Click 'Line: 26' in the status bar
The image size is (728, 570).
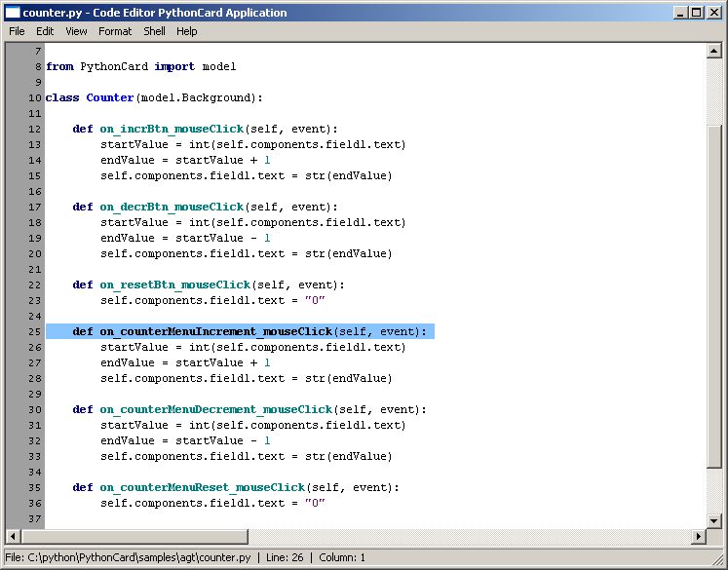[x=285, y=557]
